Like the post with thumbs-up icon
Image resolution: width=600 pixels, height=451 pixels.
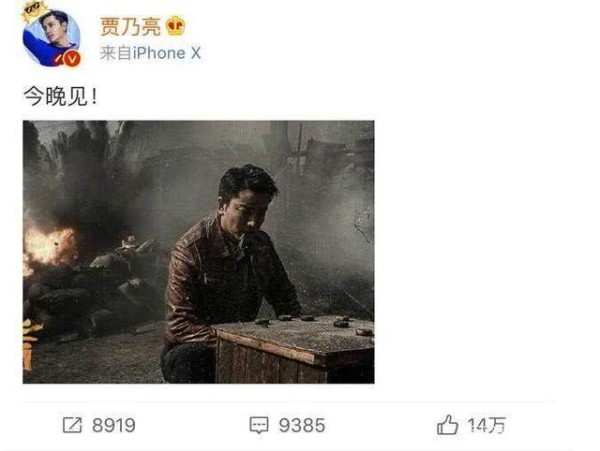coord(447,425)
